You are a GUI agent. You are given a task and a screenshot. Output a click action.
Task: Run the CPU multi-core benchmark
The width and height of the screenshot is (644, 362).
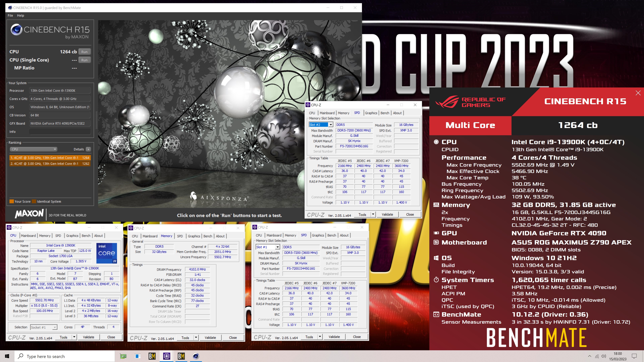85,52
